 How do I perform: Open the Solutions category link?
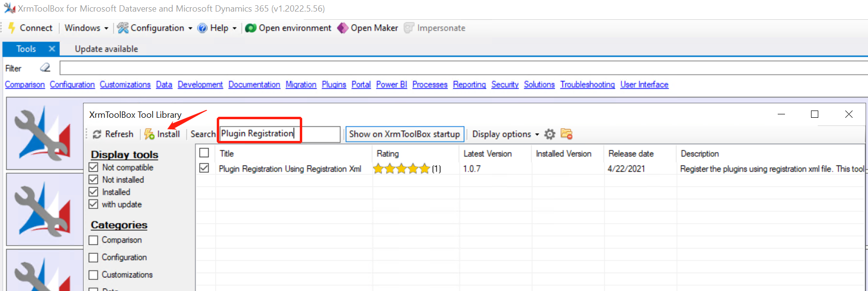(539, 84)
